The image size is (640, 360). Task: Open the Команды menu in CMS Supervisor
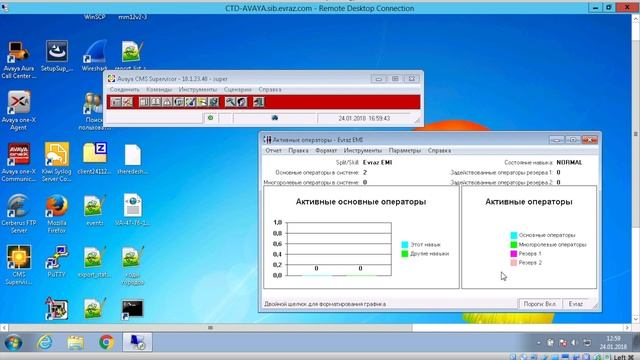point(159,89)
